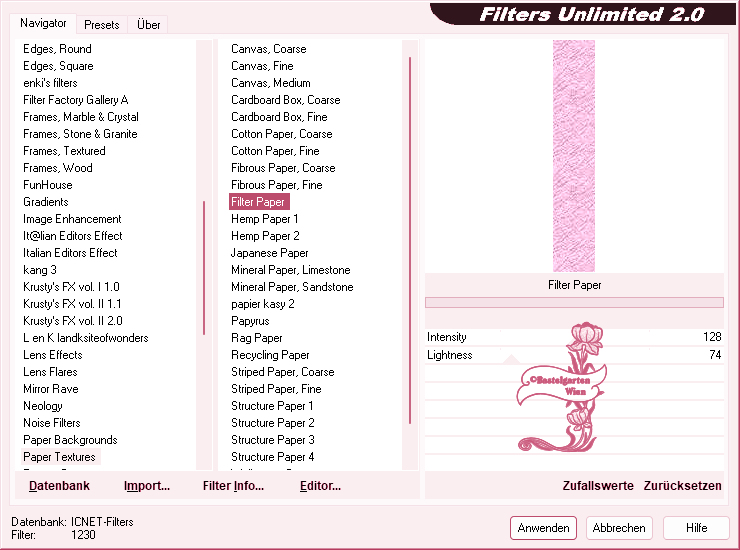Screen dimensions: 740x550
Task: Choose Mineral Paper, Sandstone filter
Action: pyautogui.click(x=292, y=287)
